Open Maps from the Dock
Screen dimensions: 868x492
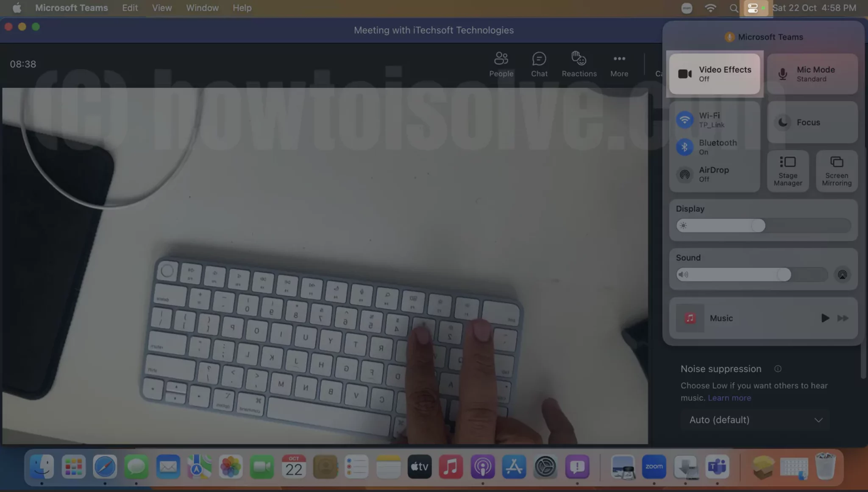199,467
